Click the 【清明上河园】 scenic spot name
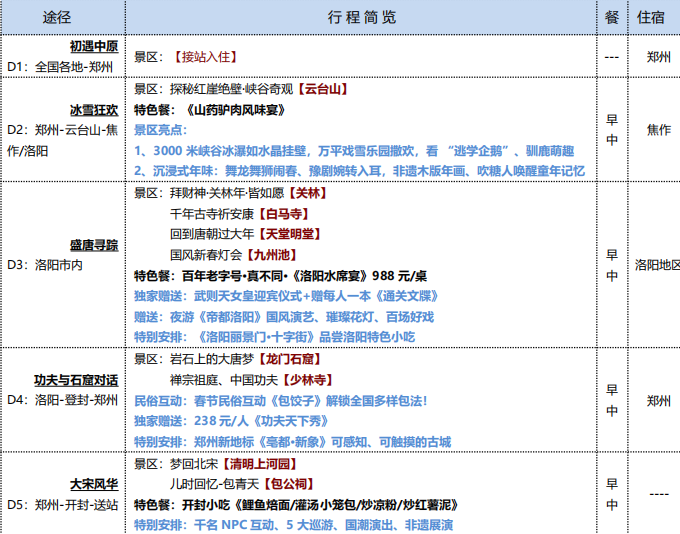 259,464
